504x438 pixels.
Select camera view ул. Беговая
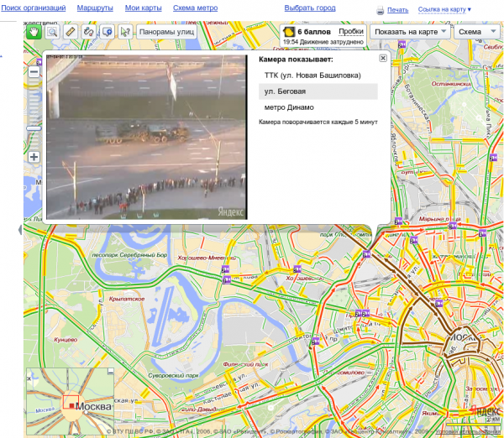(x=285, y=91)
